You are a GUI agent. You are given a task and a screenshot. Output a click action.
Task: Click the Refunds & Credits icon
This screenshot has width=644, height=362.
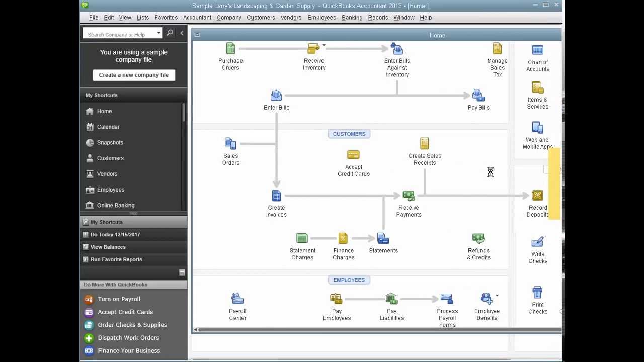click(x=478, y=238)
